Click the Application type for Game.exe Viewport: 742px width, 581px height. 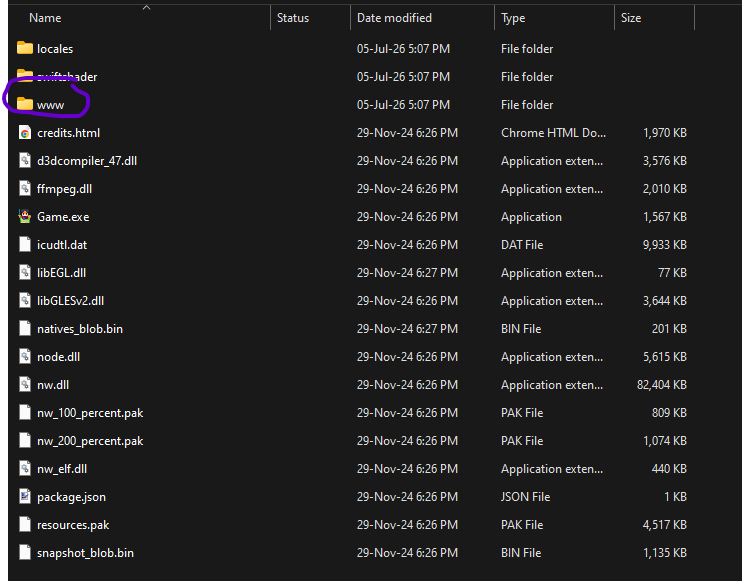531,217
